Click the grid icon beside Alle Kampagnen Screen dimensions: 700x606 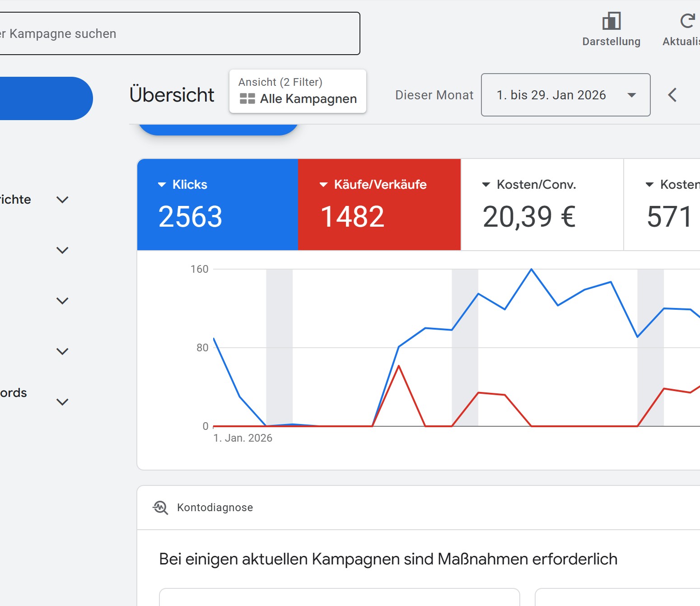247,98
